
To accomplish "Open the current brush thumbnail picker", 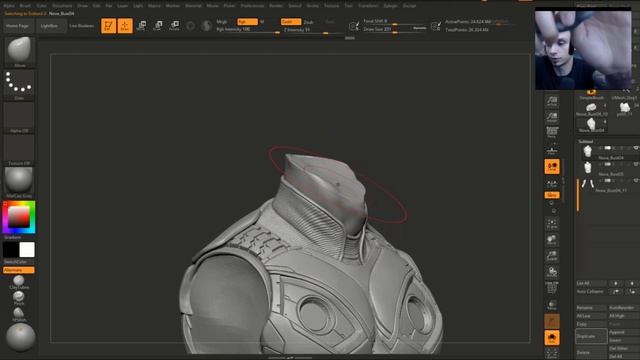I will point(19,52).
